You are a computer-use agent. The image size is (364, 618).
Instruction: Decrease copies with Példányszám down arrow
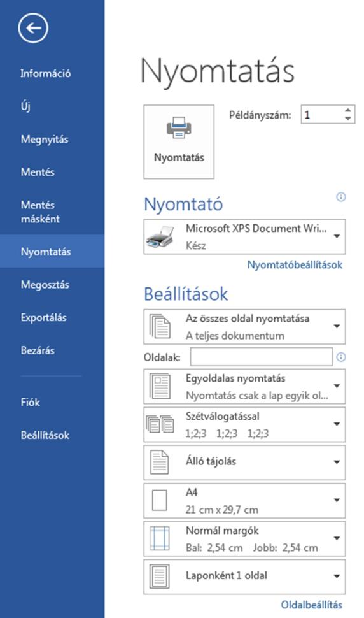[347, 119]
